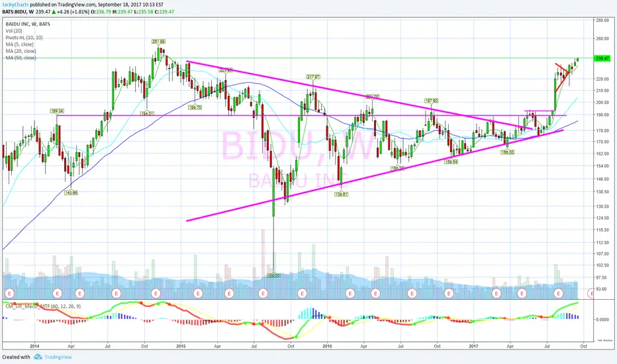Click the 0.0000 MACD axis label

[602, 320]
